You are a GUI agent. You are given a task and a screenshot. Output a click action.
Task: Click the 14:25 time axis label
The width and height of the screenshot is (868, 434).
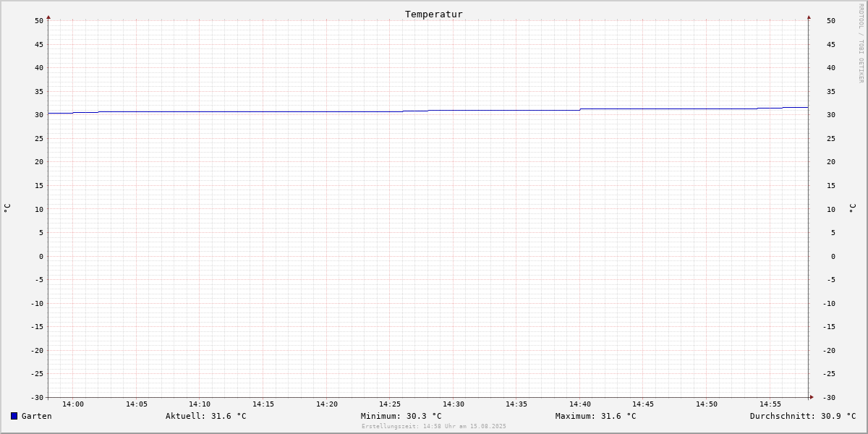point(390,404)
